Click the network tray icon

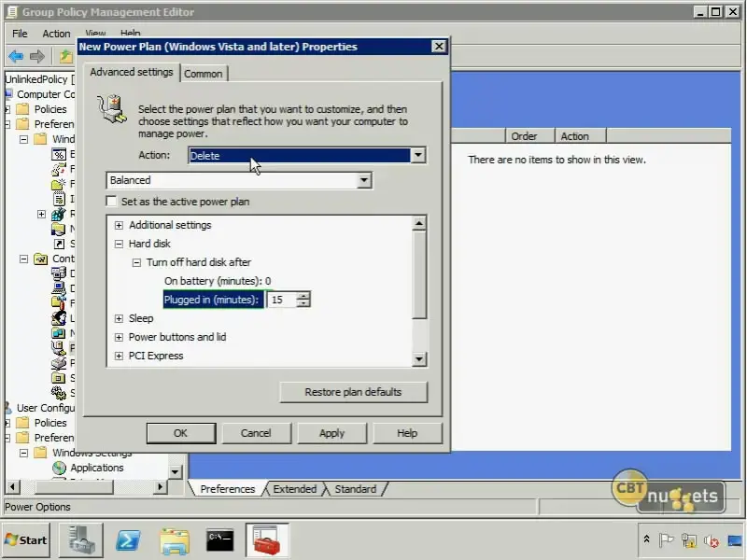[688, 540]
